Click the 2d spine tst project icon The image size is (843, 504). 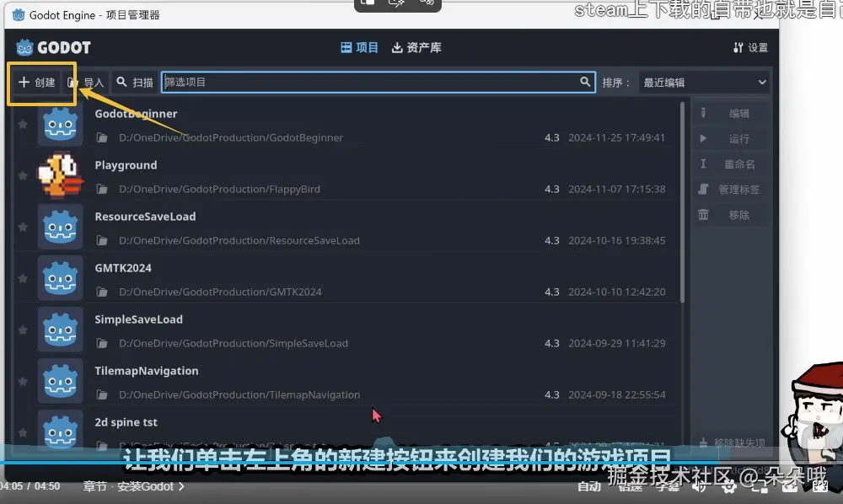[60, 430]
